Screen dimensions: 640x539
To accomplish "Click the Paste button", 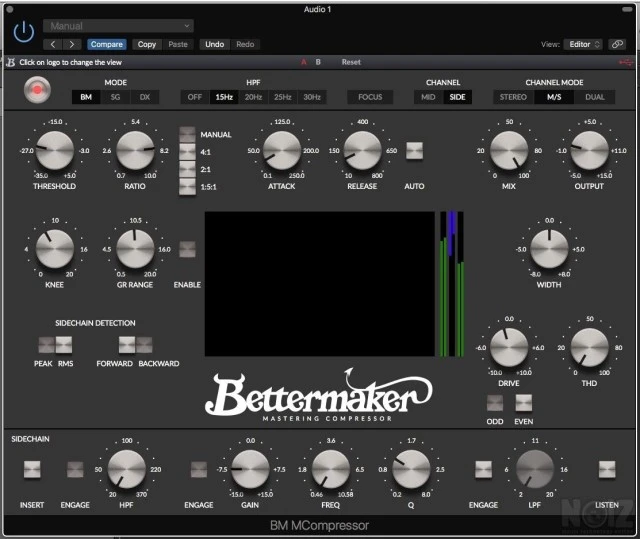I will 178,44.
